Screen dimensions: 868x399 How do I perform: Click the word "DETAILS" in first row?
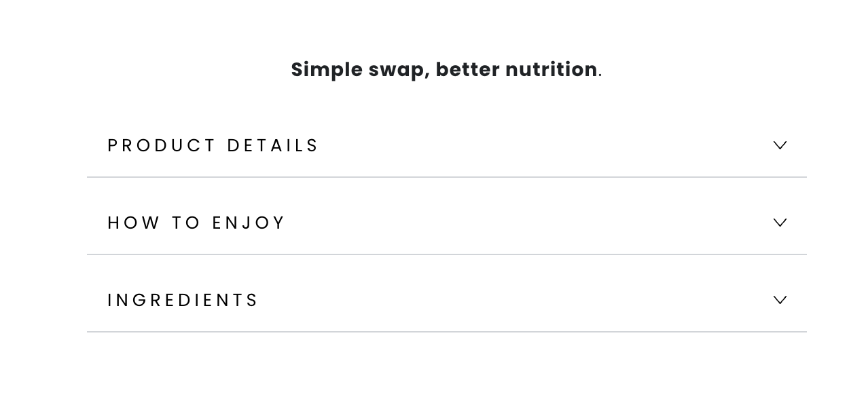pos(272,146)
